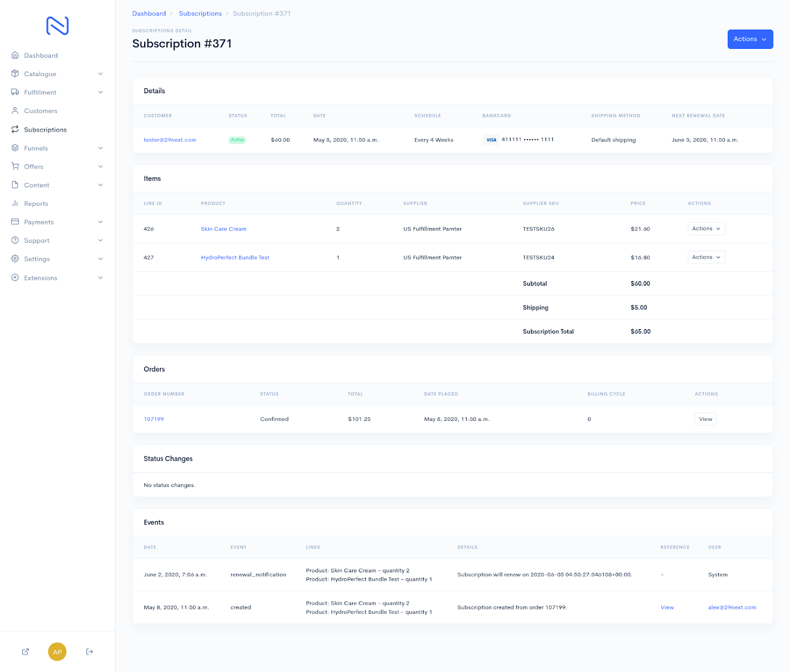
Task: Open order number 107199 link
Action: point(154,419)
